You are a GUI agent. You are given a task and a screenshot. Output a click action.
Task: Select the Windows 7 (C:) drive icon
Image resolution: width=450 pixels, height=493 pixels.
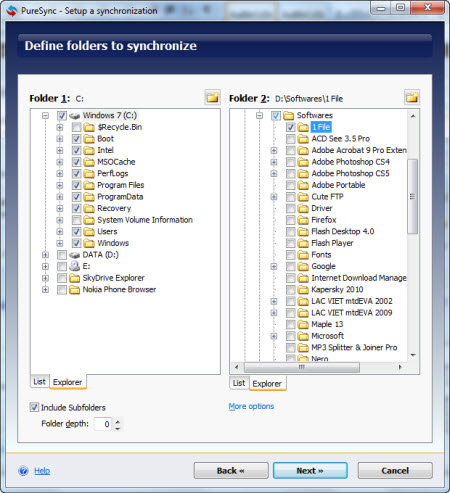click(74, 116)
